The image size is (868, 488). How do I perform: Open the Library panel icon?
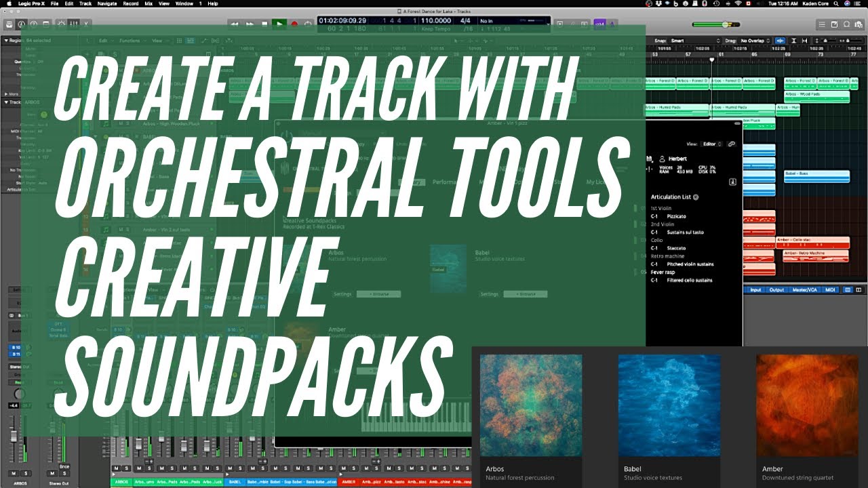[11, 24]
